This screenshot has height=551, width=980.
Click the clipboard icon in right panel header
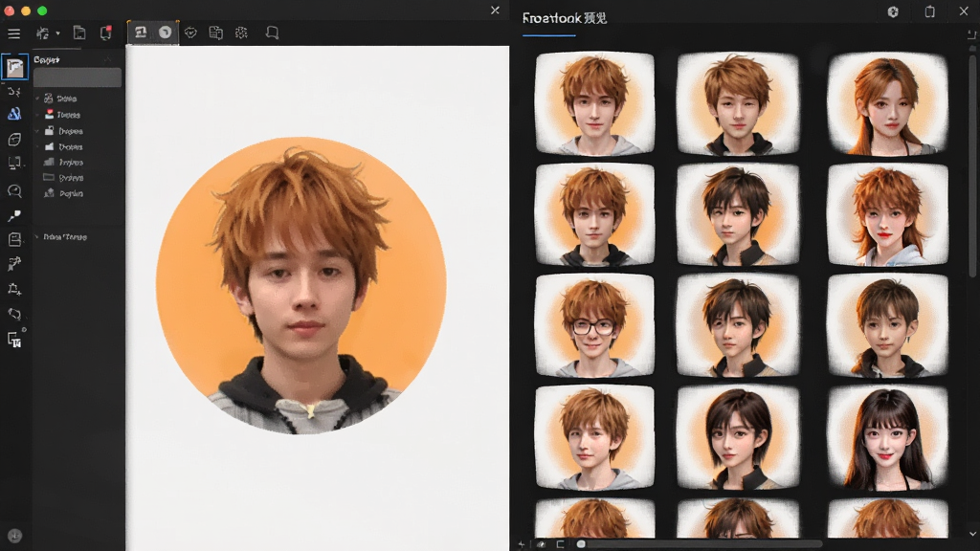point(930,11)
